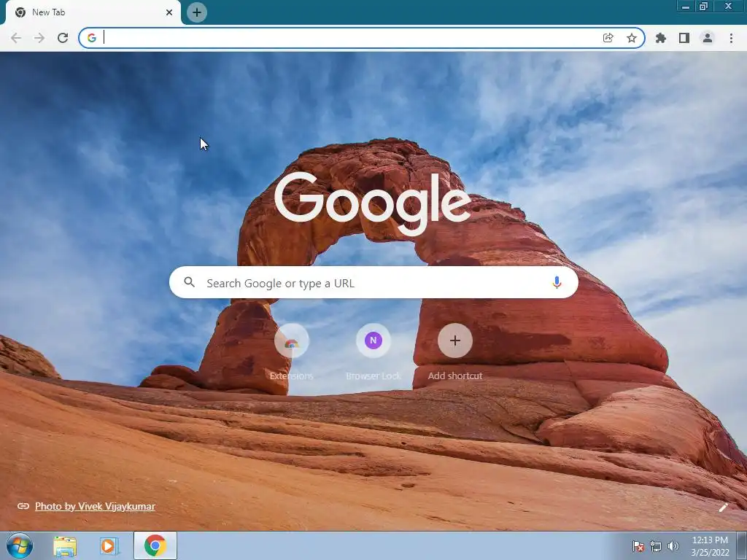
Task: Click the taskbar clock showing 12:13 PM
Action: 710,546
